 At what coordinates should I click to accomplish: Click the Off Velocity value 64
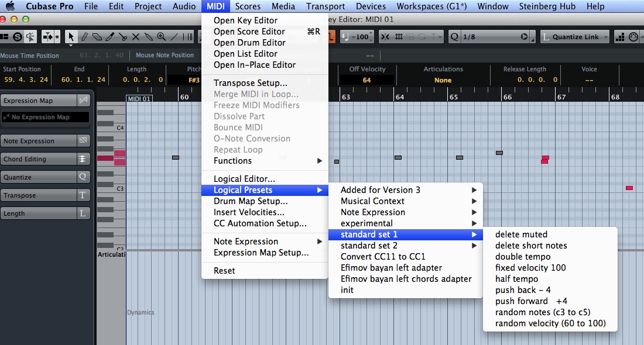click(x=366, y=80)
